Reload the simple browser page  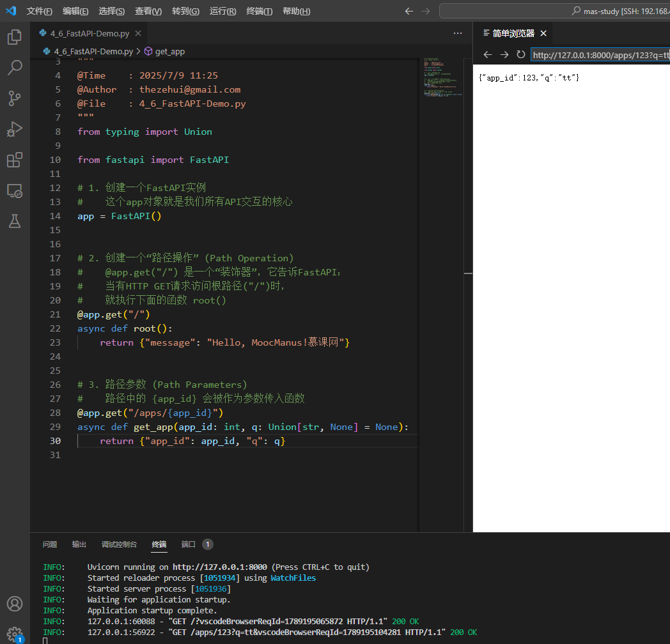pos(520,55)
